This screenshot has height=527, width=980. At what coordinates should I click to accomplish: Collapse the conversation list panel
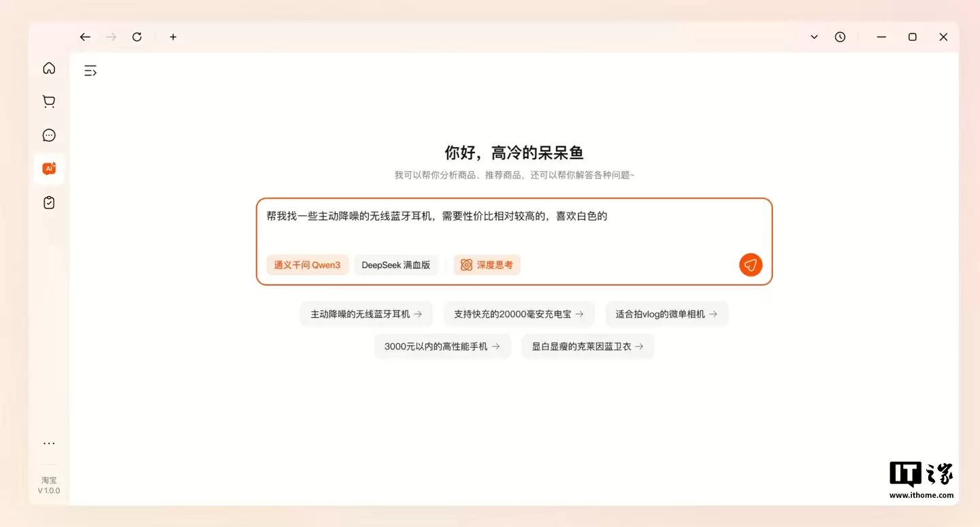click(x=91, y=70)
